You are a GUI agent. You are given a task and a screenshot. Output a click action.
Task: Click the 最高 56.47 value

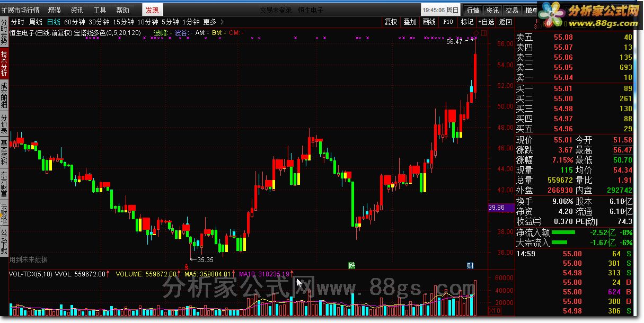click(x=622, y=150)
